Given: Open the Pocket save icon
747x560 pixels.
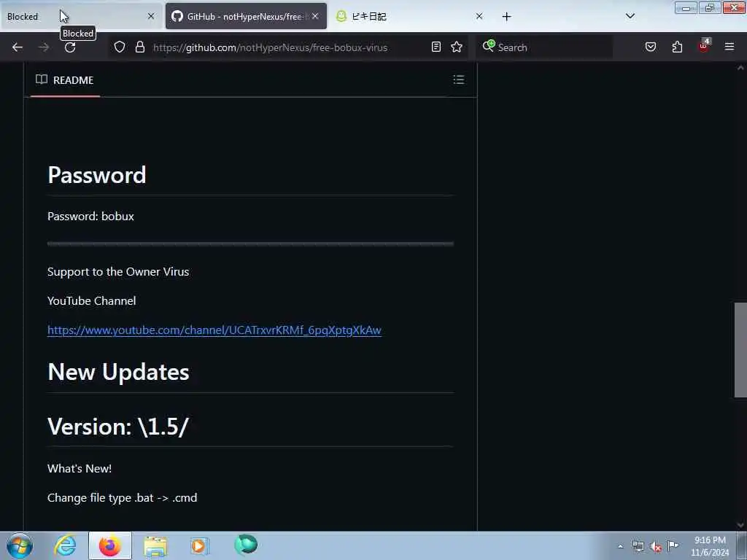Looking at the screenshot, I should (x=650, y=47).
